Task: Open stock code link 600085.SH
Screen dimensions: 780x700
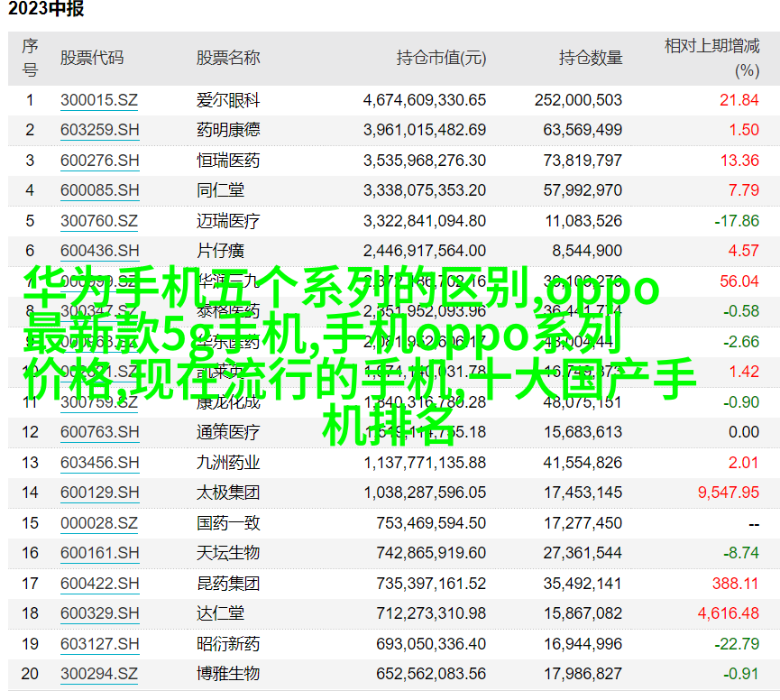Action: click(x=99, y=190)
